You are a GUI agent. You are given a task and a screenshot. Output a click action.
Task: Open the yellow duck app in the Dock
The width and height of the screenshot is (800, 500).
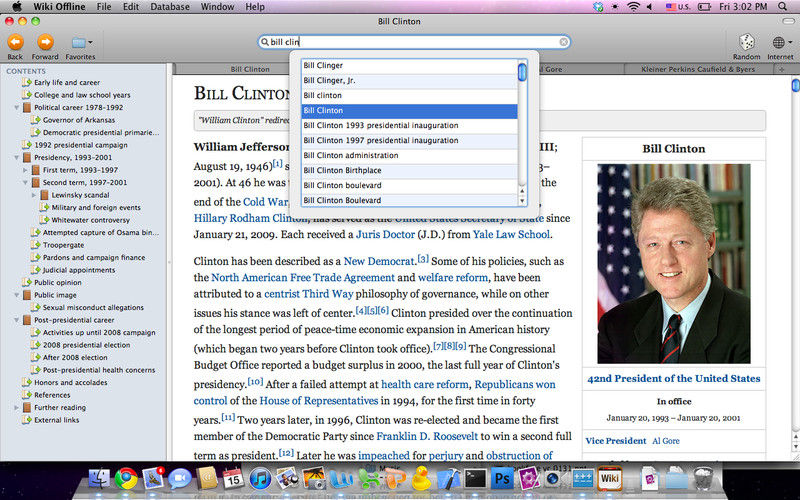point(421,479)
